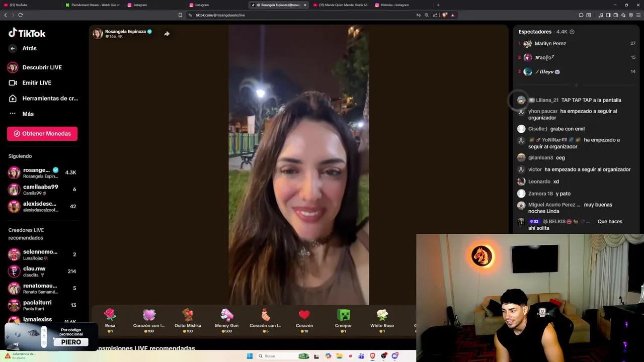Open the Windows Start menu
644x362 pixels.
pyautogui.click(x=250, y=356)
